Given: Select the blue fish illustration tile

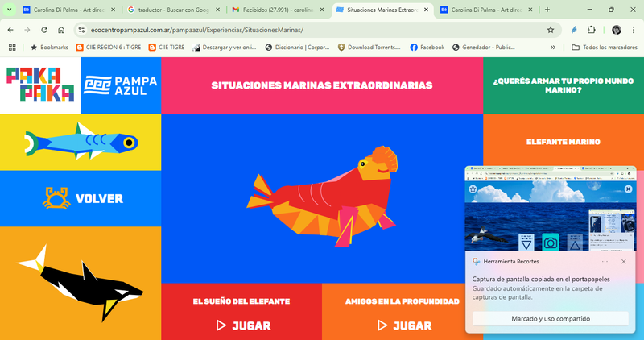Looking at the screenshot, I should tap(80, 142).
